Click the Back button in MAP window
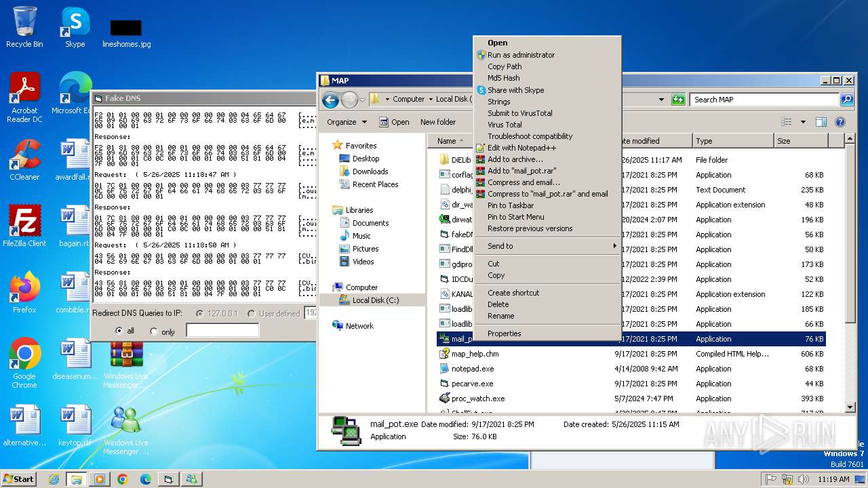 pos(330,100)
